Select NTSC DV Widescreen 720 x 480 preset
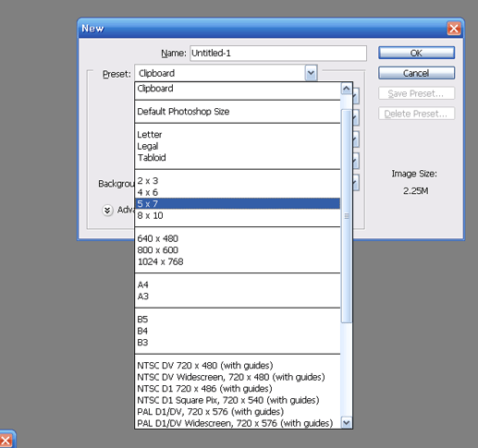 tap(238, 377)
